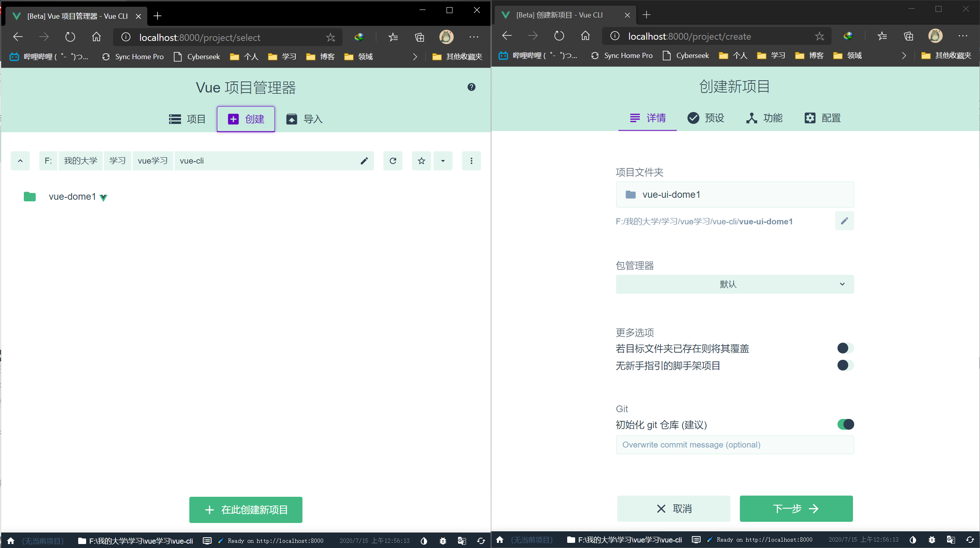
Task: Open the more options (⋮) menu
Action: tap(471, 161)
